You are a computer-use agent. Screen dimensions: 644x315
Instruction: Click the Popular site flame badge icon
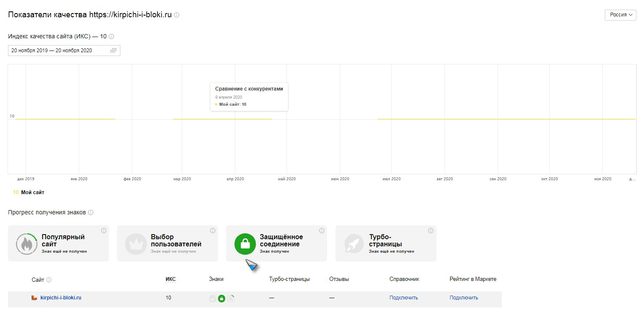(x=27, y=244)
